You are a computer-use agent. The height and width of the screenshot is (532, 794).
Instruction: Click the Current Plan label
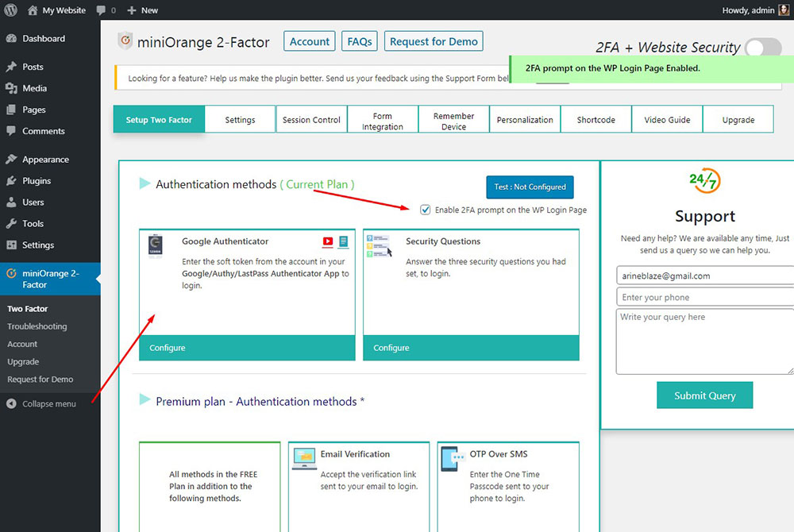318,184
